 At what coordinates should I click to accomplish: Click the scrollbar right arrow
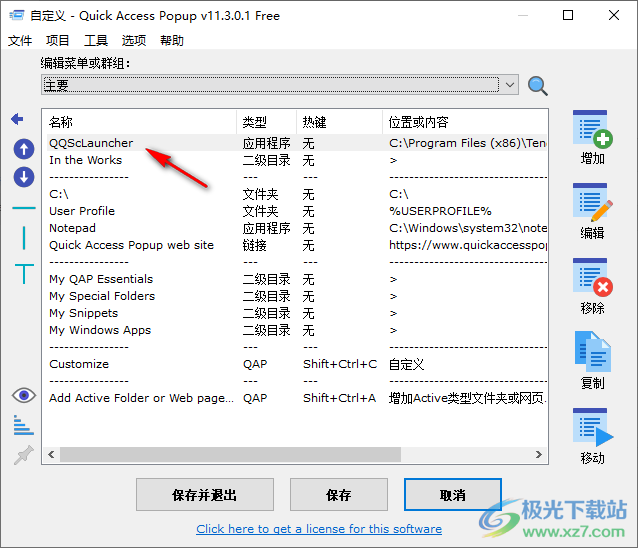(539, 454)
